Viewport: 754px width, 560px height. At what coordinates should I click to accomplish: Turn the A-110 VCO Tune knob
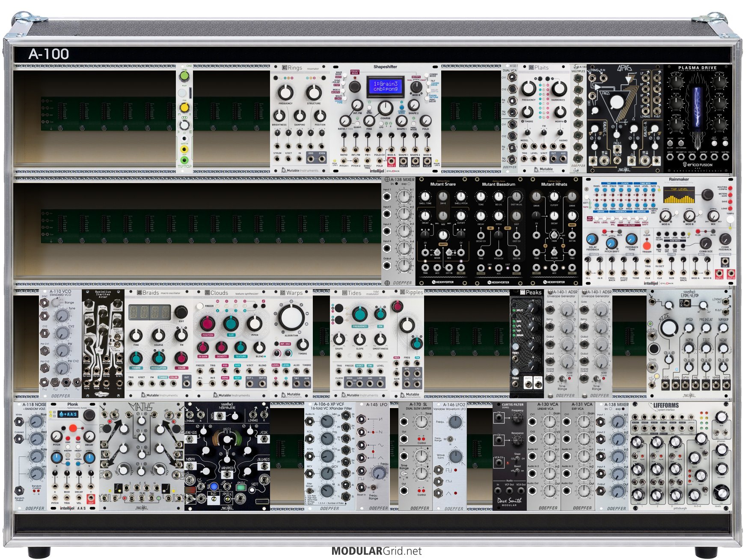click(62, 316)
